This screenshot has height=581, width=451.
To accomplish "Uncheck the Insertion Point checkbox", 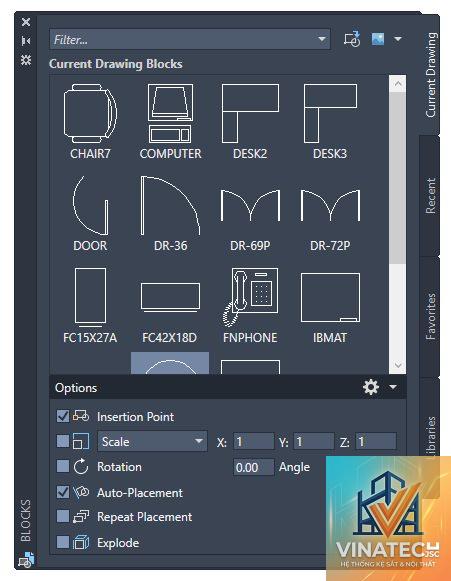I will [x=63, y=416].
